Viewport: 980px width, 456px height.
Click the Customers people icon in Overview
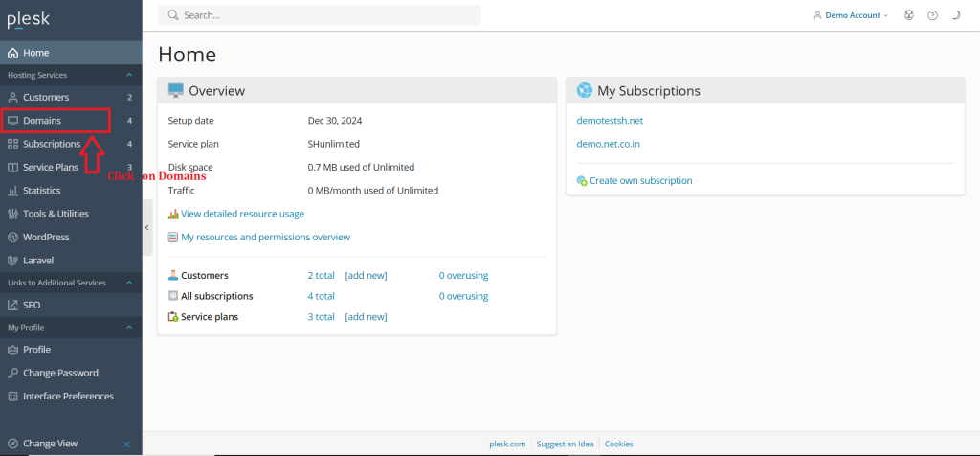173,276
